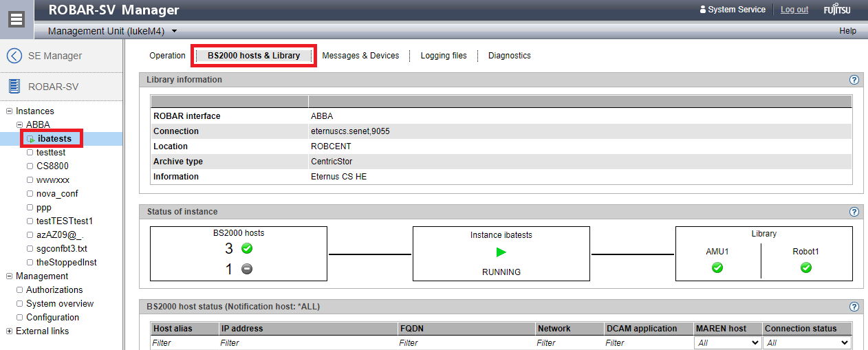Click the CentricStor archive type value
Viewport: 868px width, 350px height.
[333, 162]
